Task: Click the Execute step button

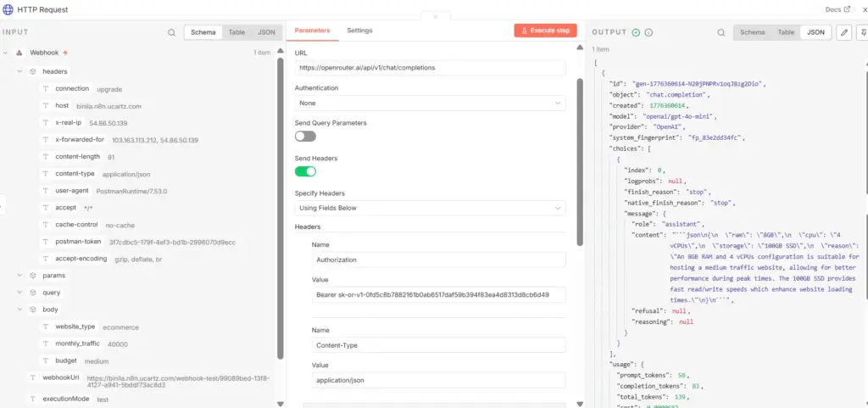Action: tap(545, 31)
